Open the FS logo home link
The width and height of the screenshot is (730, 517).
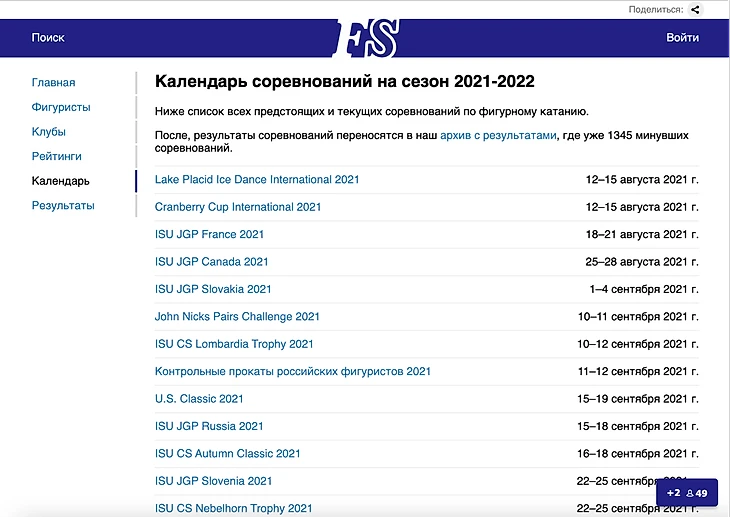tap(366, 38)
